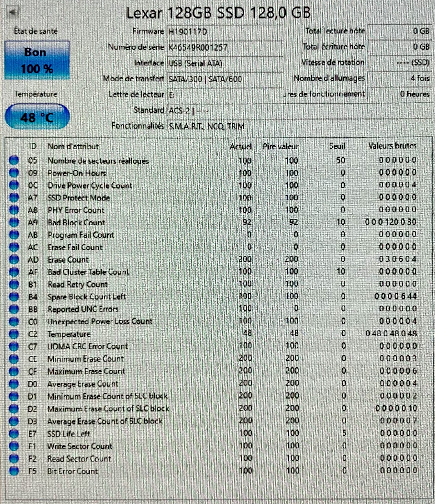Click the status circle for Read Retry Count
435x504 pixels.
click(14, 284)
